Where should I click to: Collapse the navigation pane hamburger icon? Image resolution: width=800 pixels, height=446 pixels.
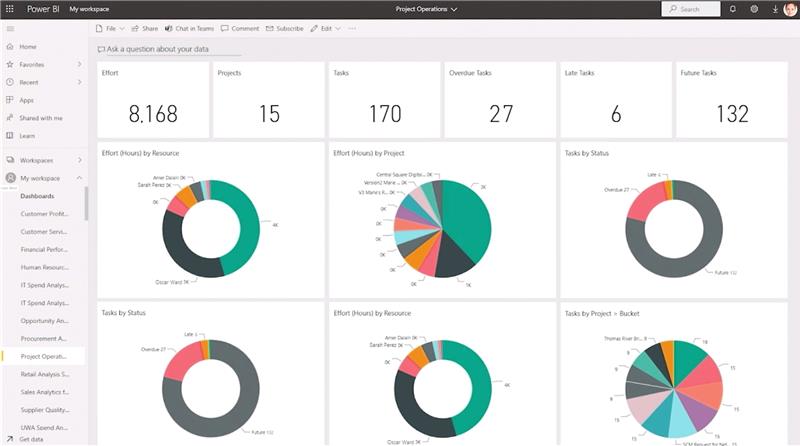(x=10, y=29)
